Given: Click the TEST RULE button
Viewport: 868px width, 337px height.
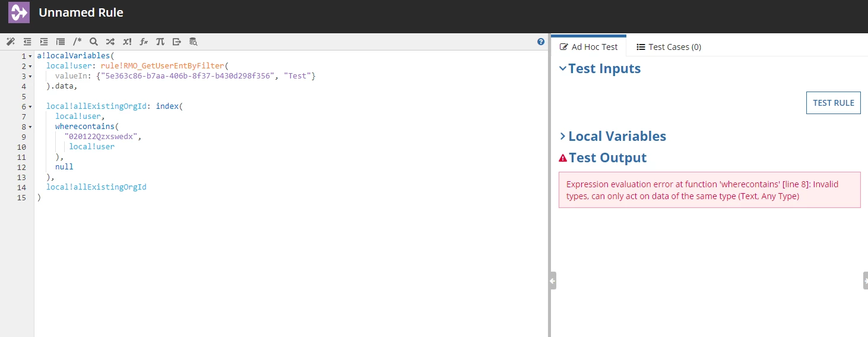Looking at the screenshot, I should click(x=834, y=103).
